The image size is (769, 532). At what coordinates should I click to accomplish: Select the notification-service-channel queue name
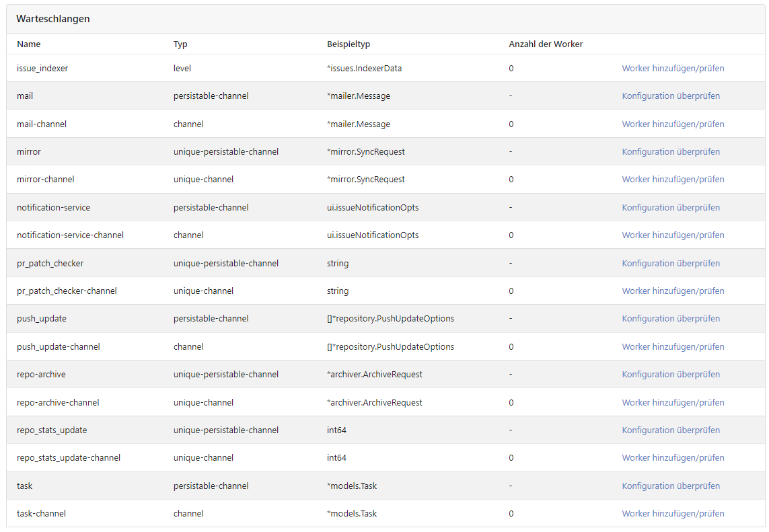tap(70, 235)
